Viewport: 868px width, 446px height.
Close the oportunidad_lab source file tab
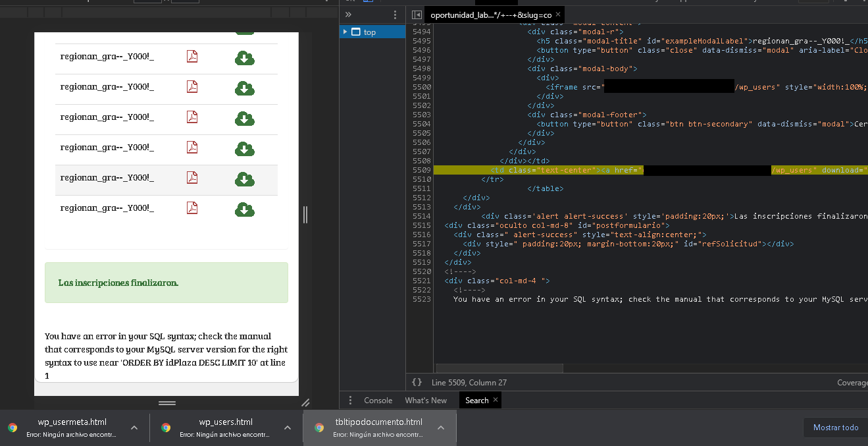click(558, 14)
